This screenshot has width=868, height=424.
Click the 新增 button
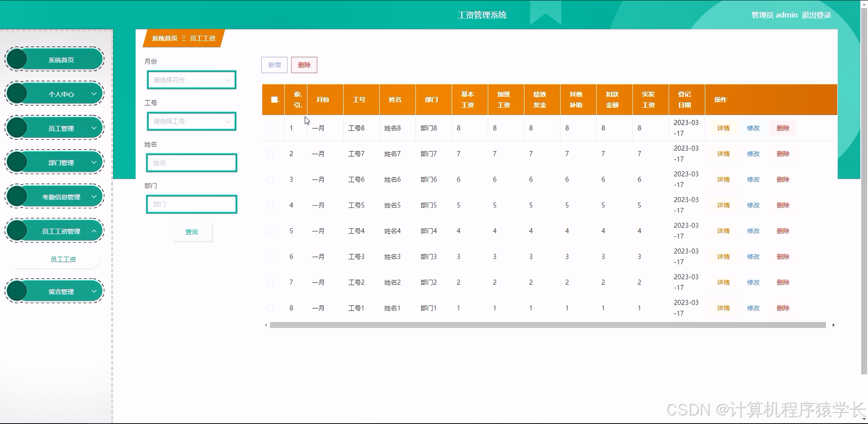(x=274, y=65)
